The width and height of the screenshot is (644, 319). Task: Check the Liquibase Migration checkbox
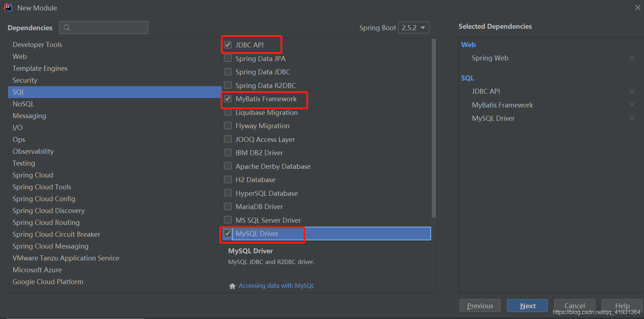[228, 112]
